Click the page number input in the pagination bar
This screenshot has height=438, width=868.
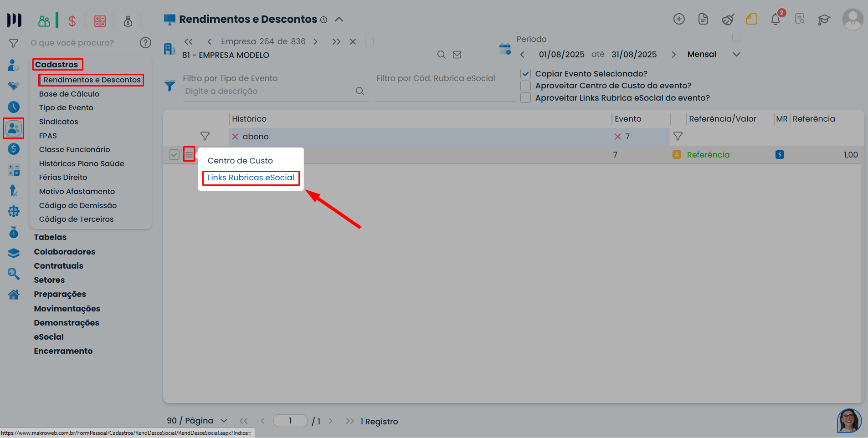coord(290,421)
